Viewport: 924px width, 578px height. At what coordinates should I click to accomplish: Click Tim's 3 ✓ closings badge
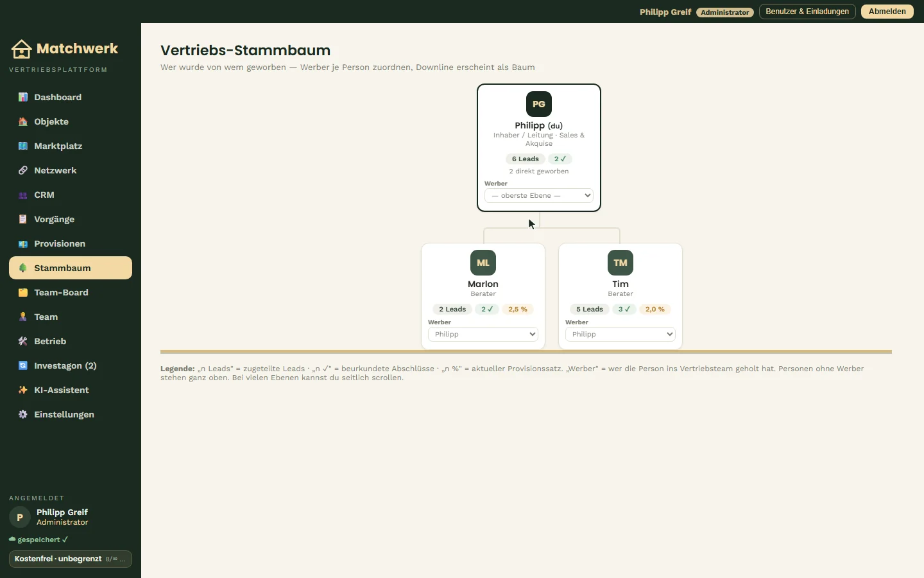point(624,309)
